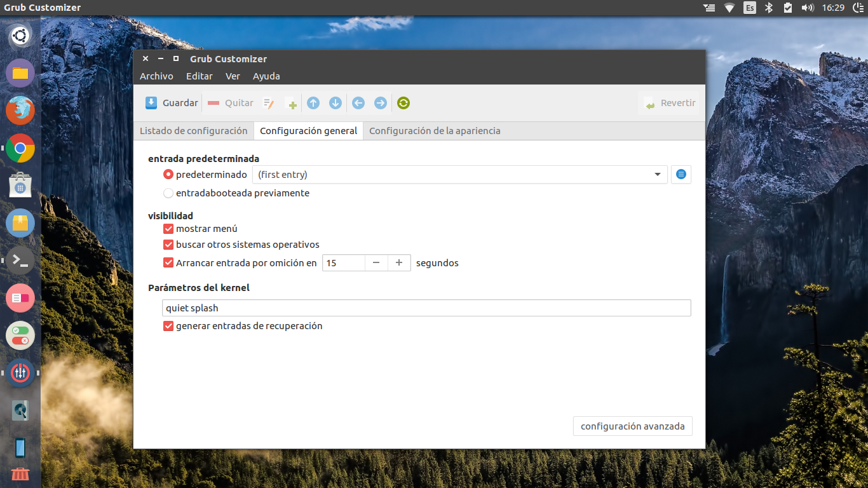Open Google Chrome from the dock
Image resolution: width=868 pixels, height=488 pixels.
point(20,149)
